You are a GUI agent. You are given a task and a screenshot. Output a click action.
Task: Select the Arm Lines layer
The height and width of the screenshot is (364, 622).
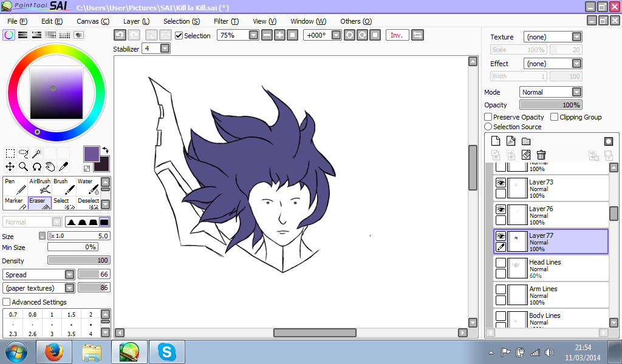coord(551,295)
